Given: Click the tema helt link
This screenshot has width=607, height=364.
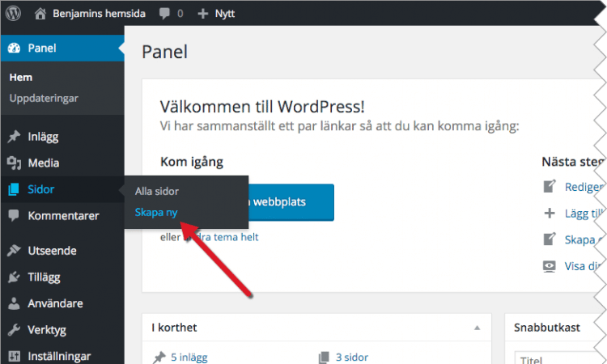Looking at the screenshot, I should click(236, 237).
